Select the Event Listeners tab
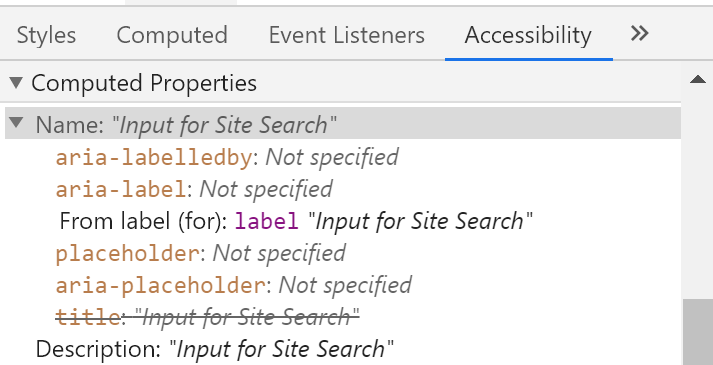The height and width of the screenshot is (365, 713). (x=346, y=35)
